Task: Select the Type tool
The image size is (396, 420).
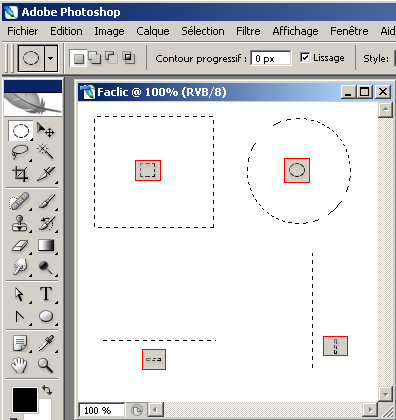Action: click(x=46, y=294)
